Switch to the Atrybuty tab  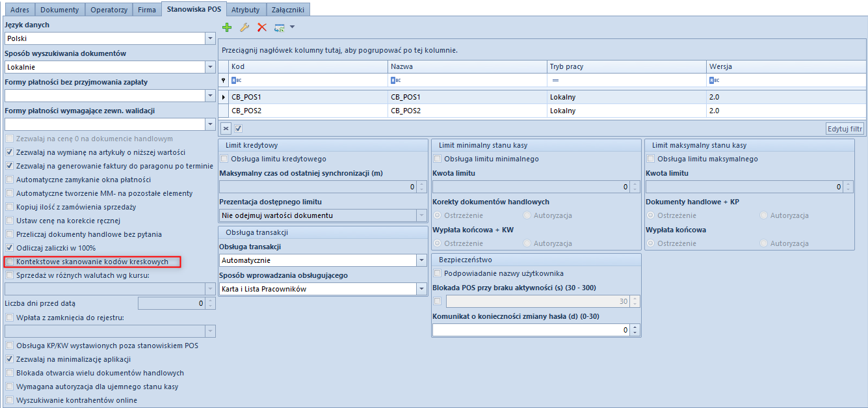[x=245, y=10]
